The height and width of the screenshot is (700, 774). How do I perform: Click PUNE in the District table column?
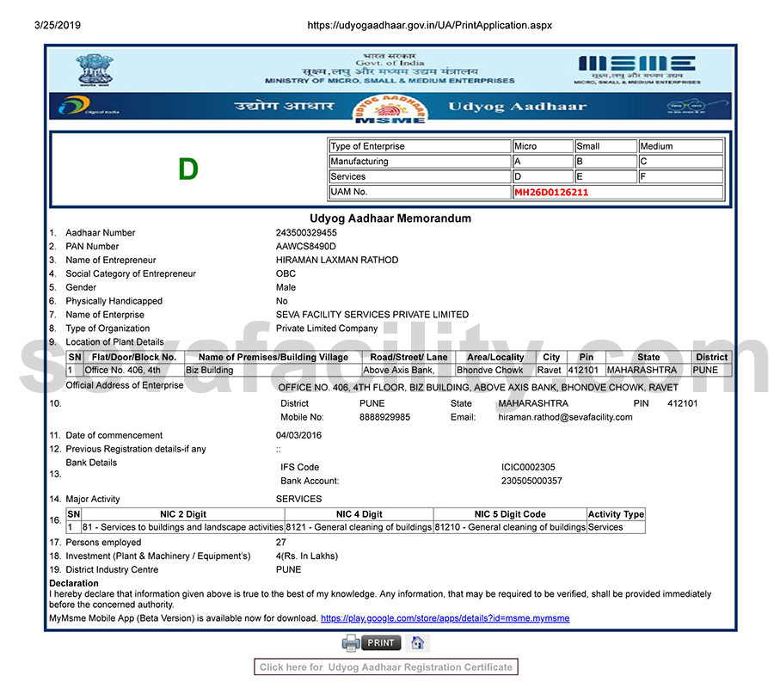(711, 371)
